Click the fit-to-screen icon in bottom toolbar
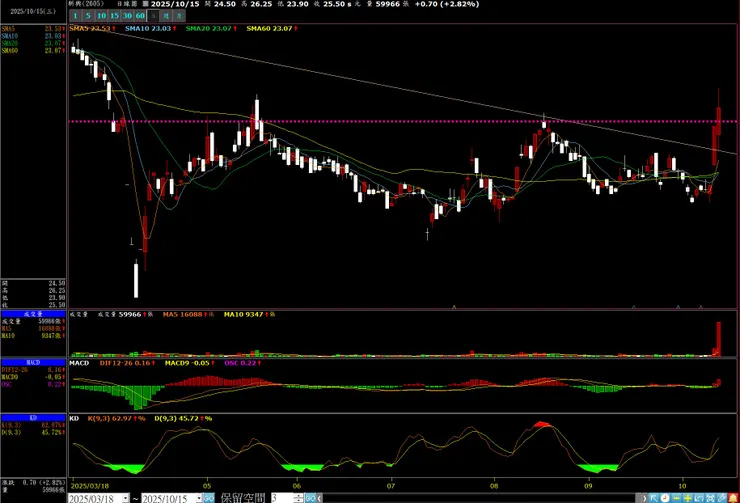Viewport: 740px width, 503px height. (710, 497)
